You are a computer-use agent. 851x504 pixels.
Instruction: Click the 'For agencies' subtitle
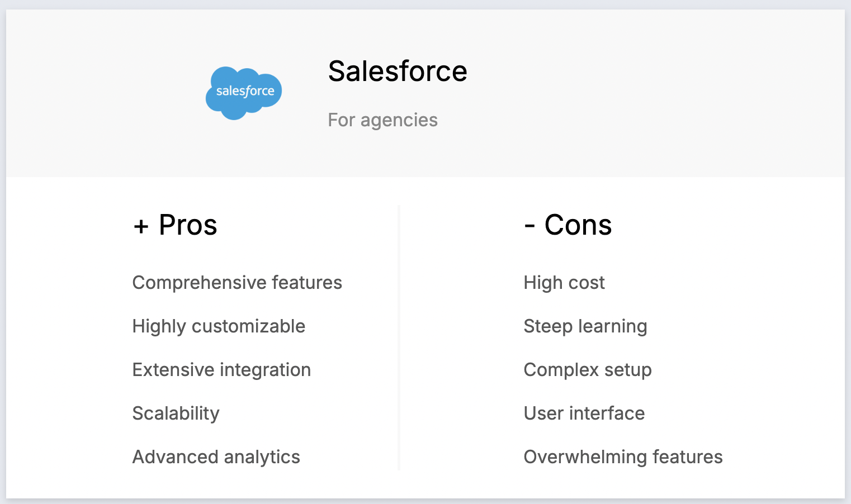click(382, 120)
